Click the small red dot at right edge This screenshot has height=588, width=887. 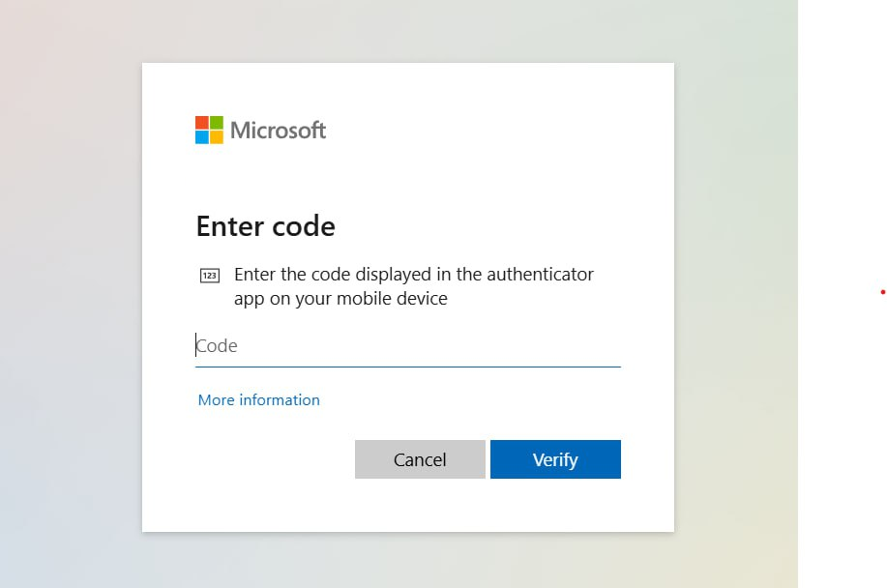[882, 292]
